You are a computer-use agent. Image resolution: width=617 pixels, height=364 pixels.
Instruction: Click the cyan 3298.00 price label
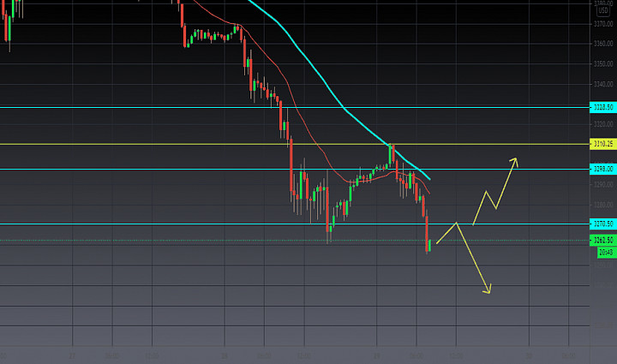click(603, 169)
